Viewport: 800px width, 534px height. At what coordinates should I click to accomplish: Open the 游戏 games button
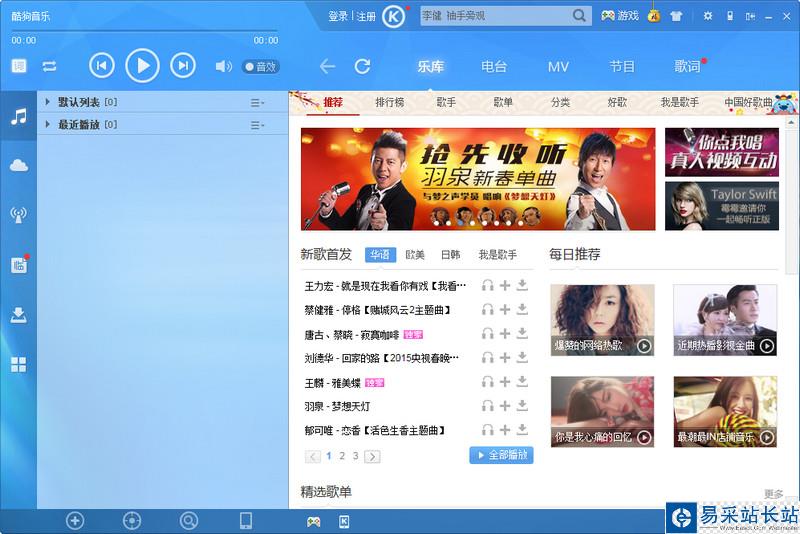(619, 16)
